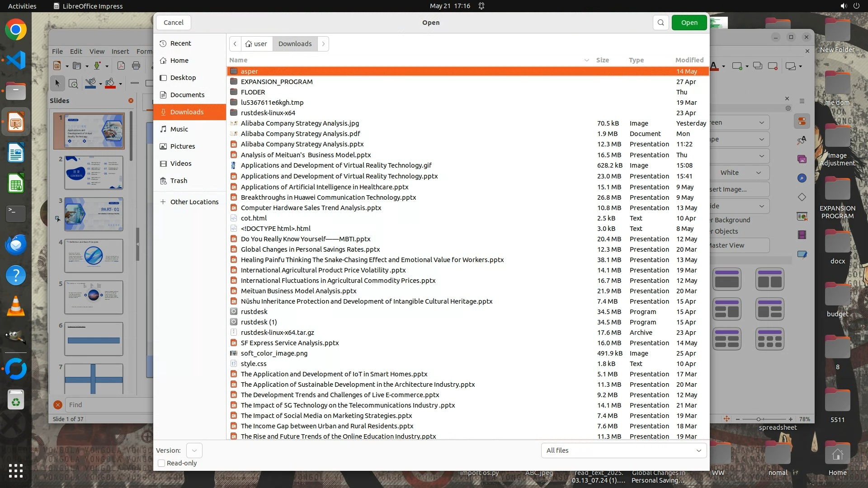The height and width of the screenshot is (488, 868).
Task: Click the back arrow in path bar
Action: pos(235,44)
